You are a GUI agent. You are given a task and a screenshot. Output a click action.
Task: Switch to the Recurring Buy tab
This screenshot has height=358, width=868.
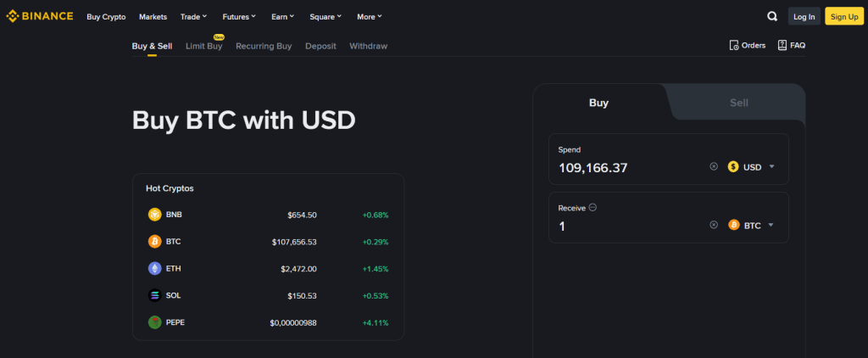264,46
